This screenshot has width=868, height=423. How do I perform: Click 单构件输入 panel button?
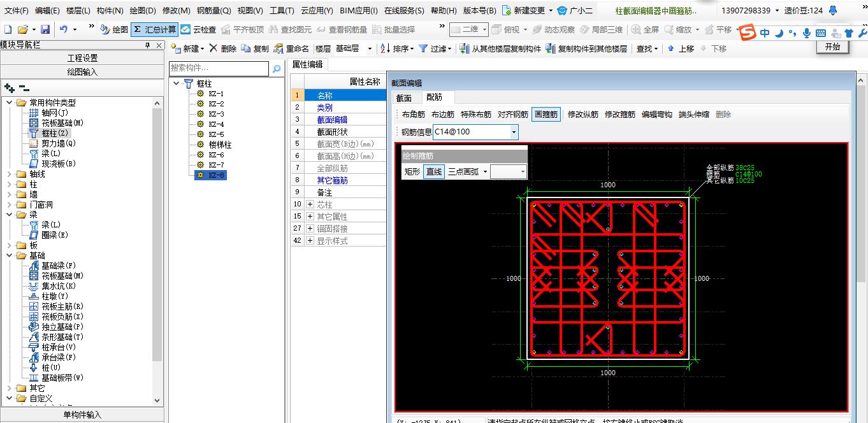[82, 415]
